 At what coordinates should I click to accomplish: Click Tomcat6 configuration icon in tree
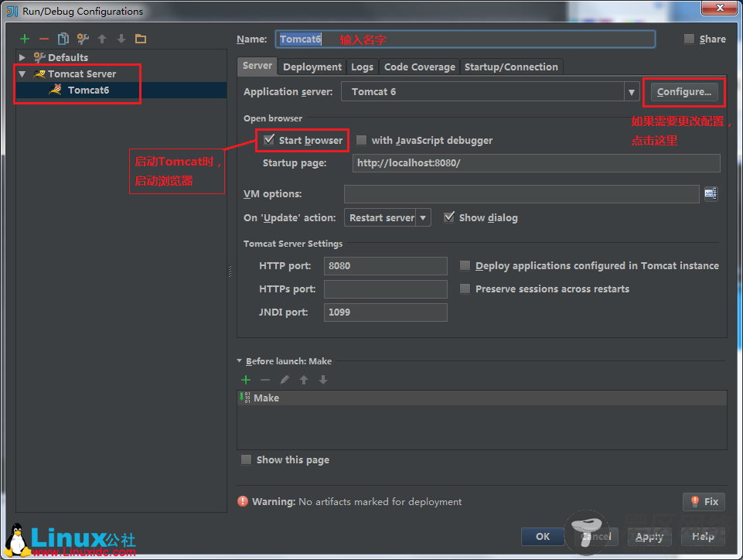pos(56,90)
